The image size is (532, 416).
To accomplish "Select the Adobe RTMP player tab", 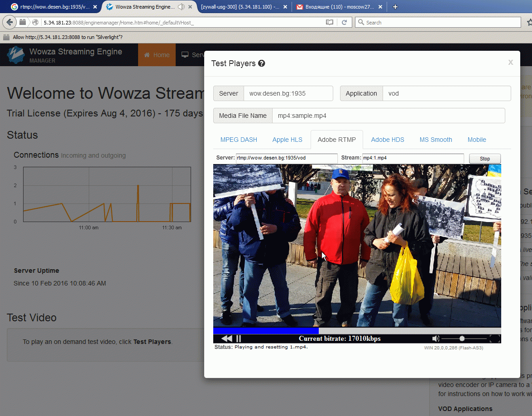I will [336, 140].
